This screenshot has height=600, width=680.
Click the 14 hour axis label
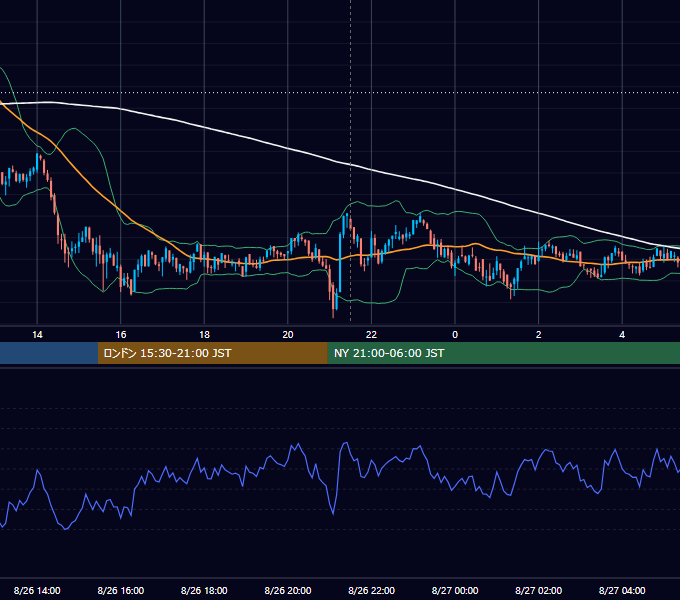pos(37,335)
